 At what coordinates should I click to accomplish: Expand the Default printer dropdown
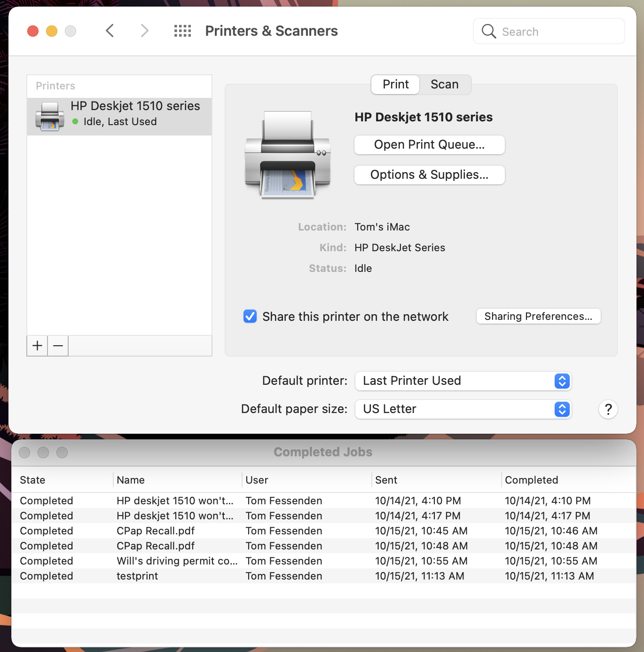(x=463, y=381)
